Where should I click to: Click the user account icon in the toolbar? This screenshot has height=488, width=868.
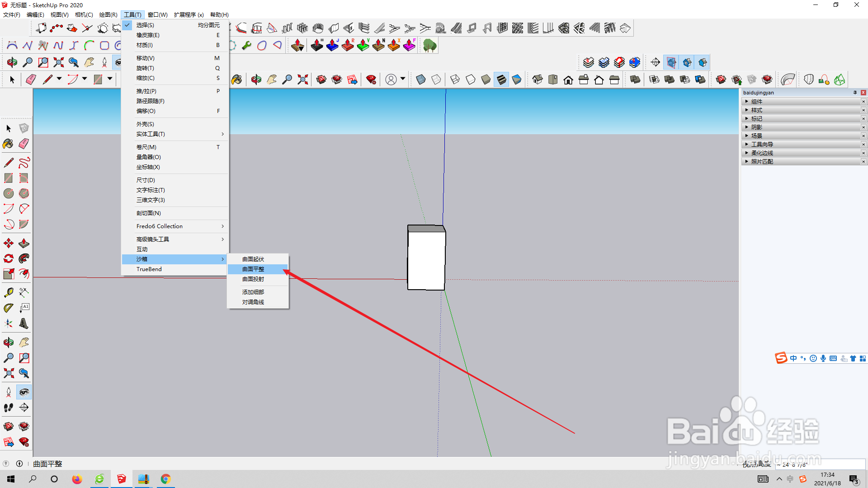tap(391, 80)
